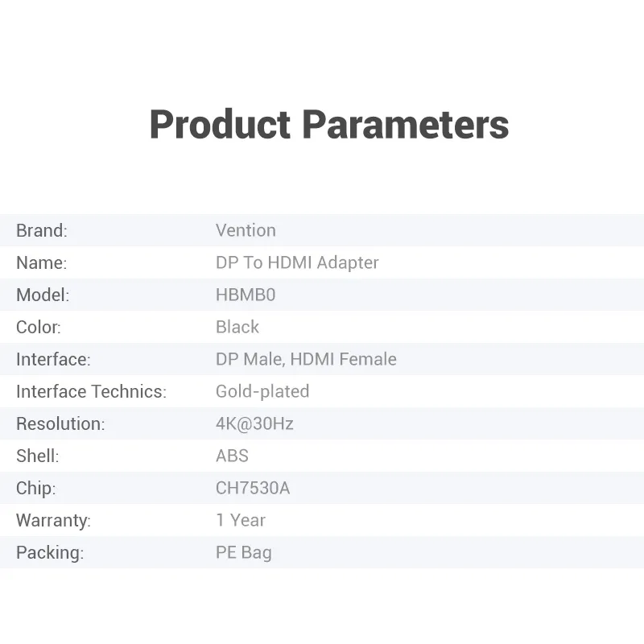
Task: Click the Interface Technics label
Action: coord(91,391)
